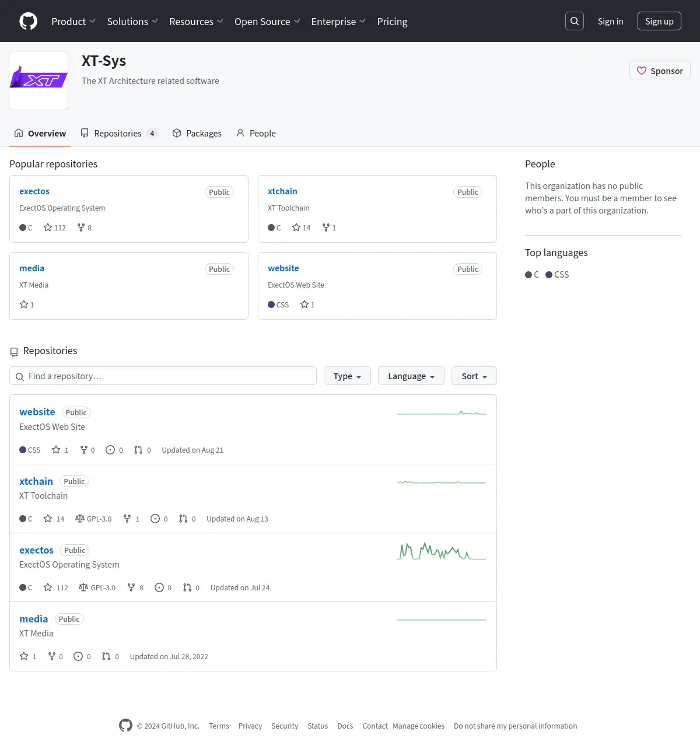Open website repository in the list
The height and width of the screenshot is (756, 700).
37,412
